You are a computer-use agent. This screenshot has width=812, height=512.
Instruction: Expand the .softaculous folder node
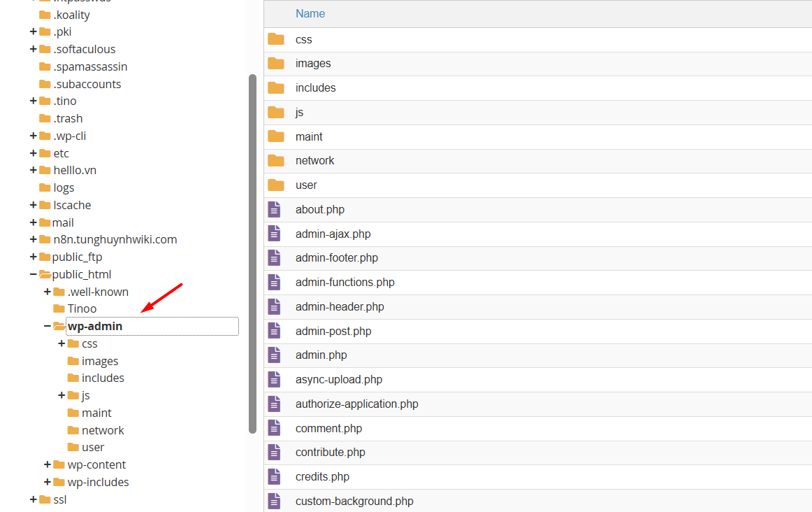[x=33, y=49]
